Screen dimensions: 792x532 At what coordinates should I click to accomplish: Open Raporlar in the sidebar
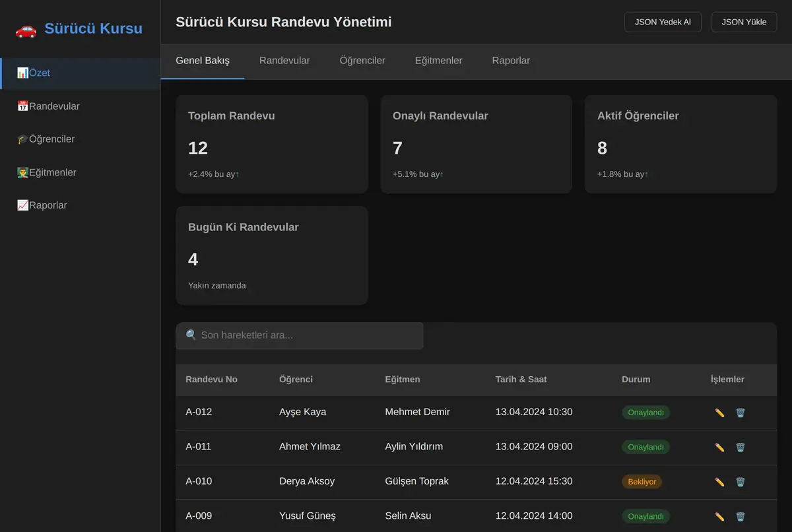[80, 205]
